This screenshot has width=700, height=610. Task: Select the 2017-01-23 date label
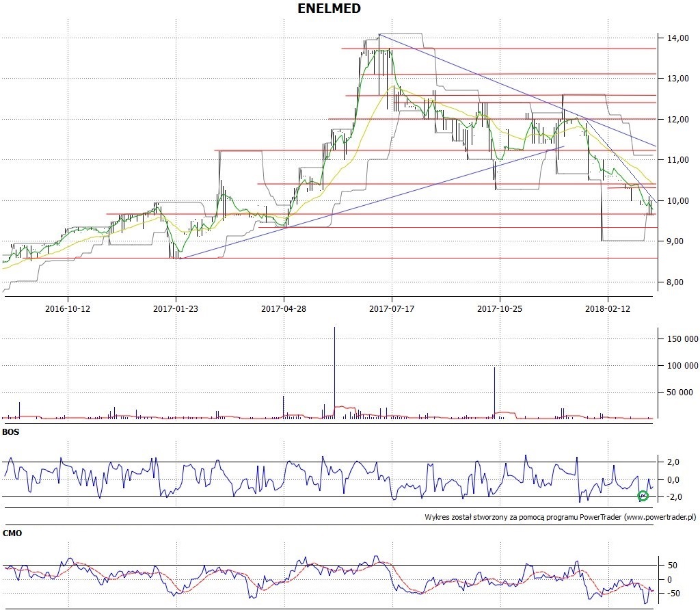tap(176, 308)
